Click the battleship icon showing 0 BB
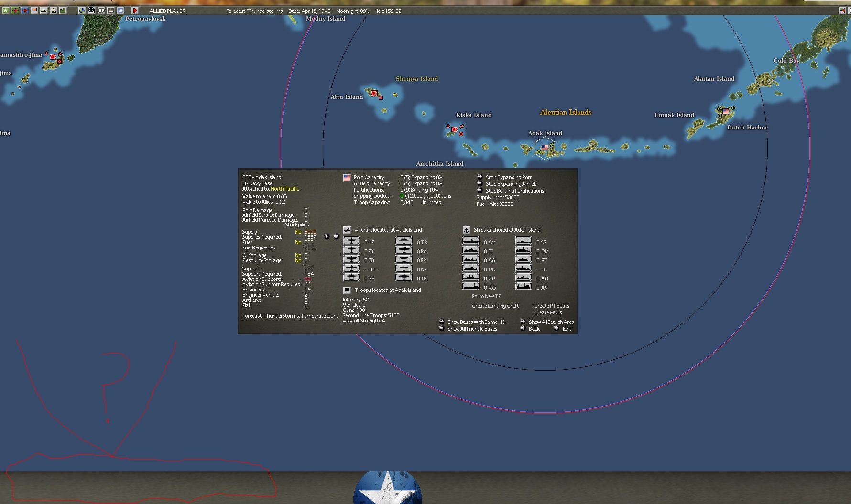This screenshot has width=851, height=504. coord(471,250)
